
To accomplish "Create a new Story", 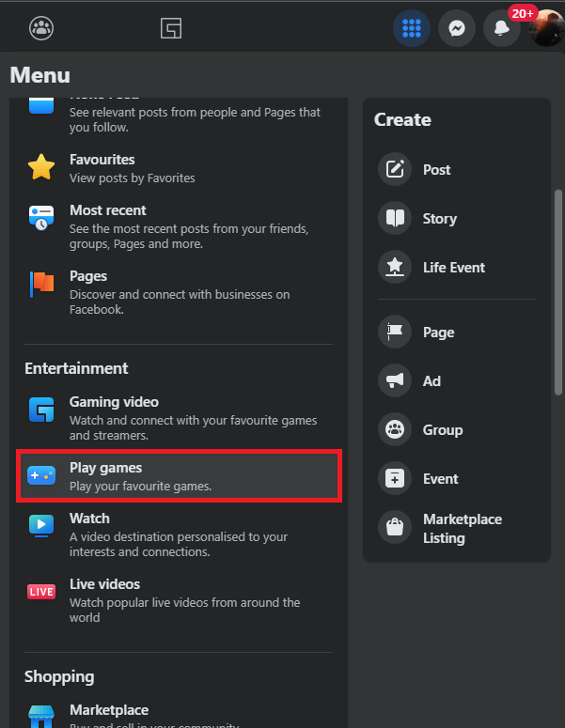I will (457, 218).
